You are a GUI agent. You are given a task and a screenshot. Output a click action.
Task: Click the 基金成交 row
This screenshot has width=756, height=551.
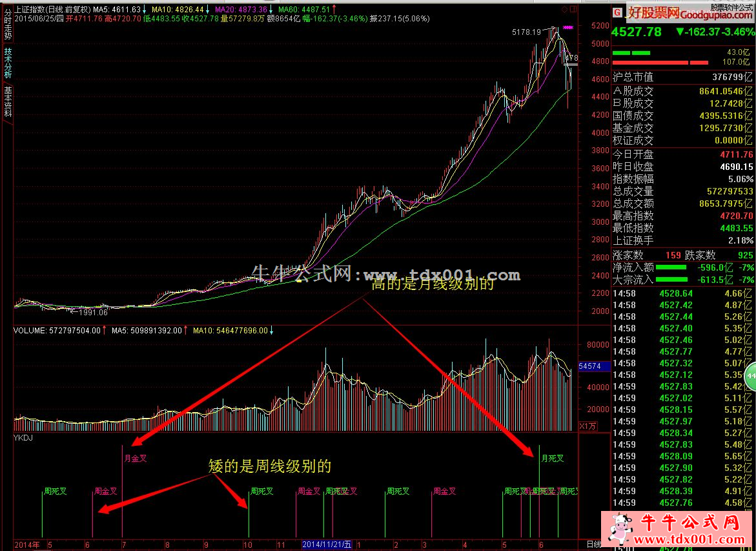(x=682, y=128)
